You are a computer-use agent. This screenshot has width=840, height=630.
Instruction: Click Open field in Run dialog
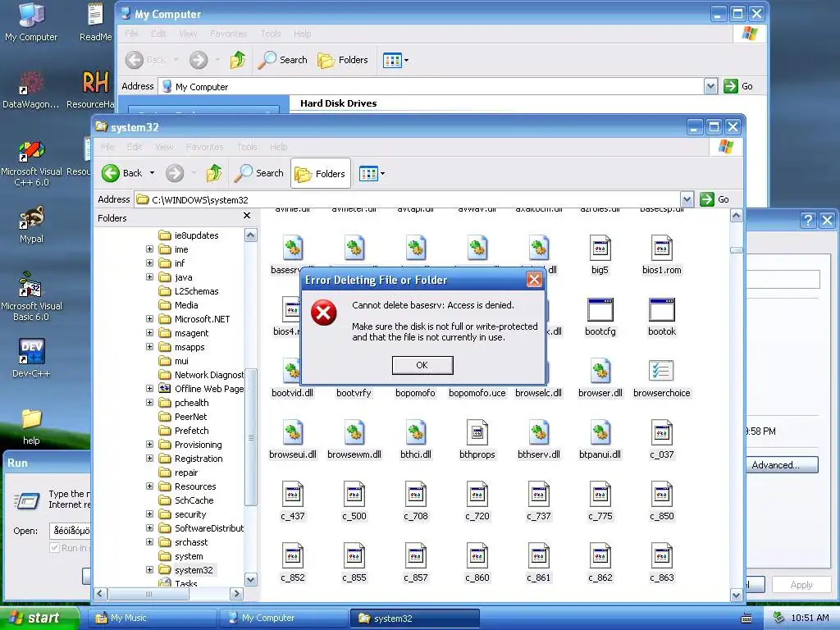(x=71, y=531)
